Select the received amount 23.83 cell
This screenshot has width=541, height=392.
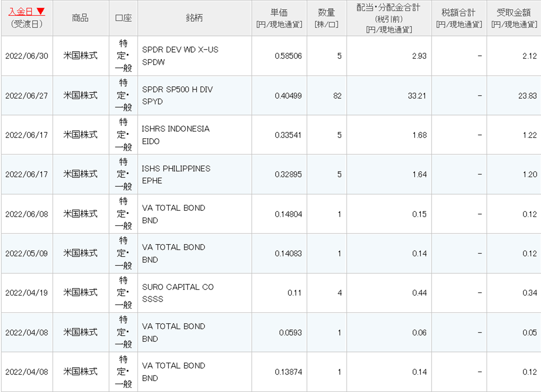[527, 96]
